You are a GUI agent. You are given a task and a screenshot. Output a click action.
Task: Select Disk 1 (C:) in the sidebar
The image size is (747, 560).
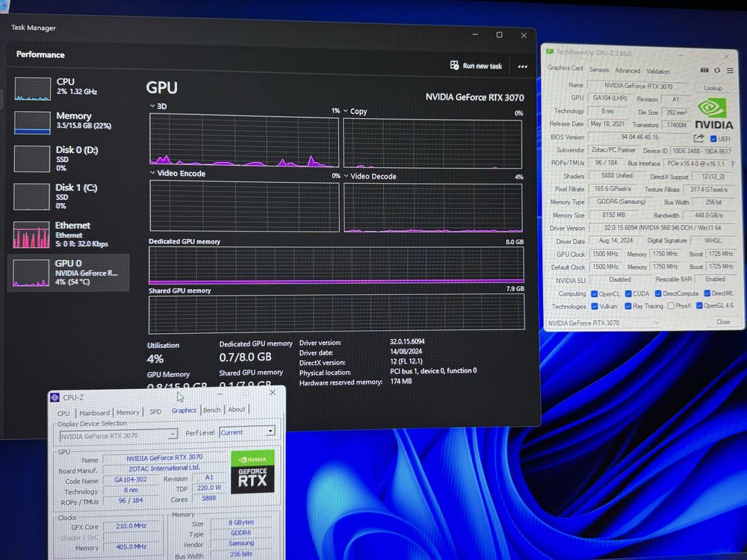click(68, 196)
